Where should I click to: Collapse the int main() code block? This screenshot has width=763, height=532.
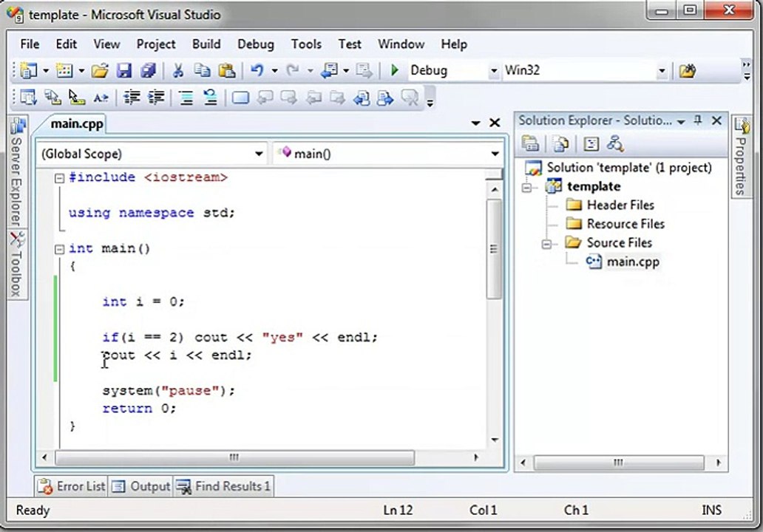pos(59,250)
